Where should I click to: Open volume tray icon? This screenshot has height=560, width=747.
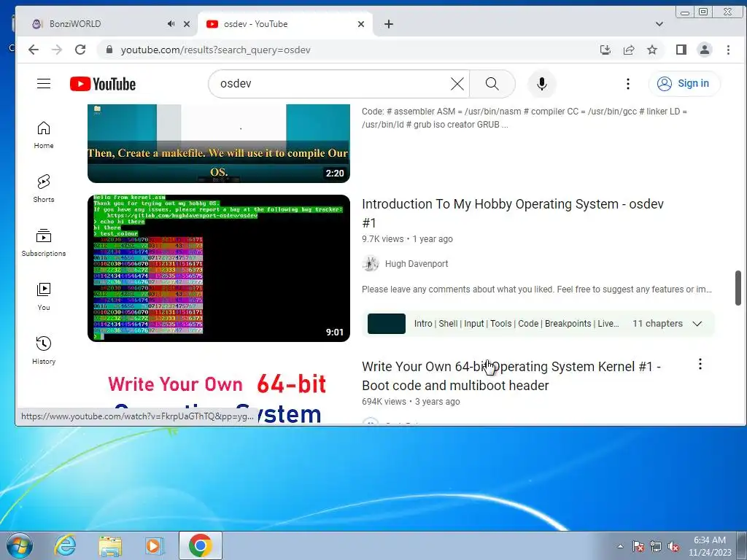click(673, 546)
